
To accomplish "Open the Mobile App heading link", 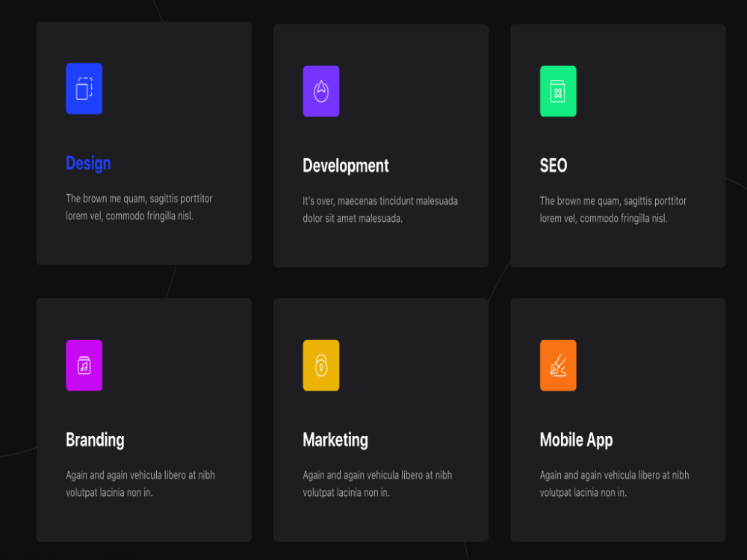I will [x=576, y=441].
